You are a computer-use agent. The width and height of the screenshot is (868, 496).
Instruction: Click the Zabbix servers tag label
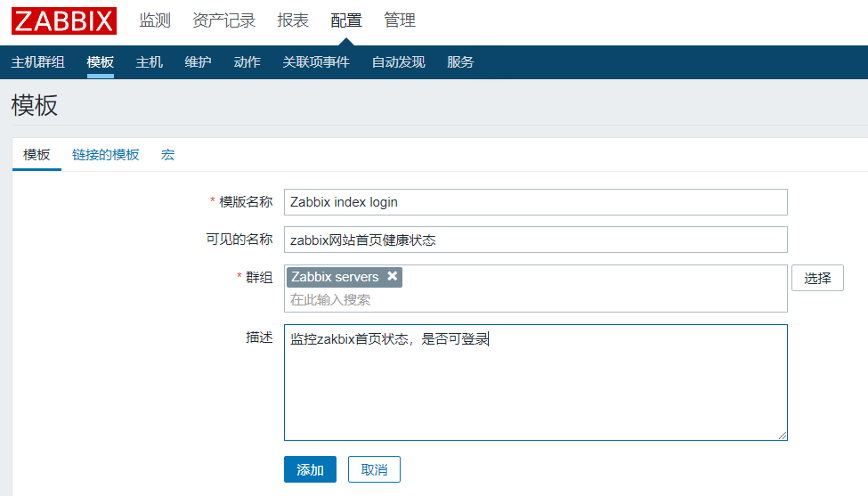[335, 277]
